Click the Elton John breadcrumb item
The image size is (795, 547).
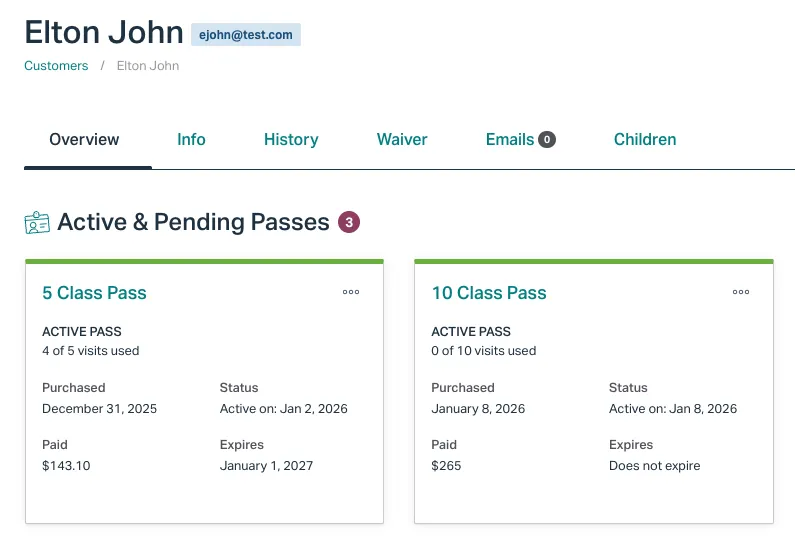coord(148,66)
